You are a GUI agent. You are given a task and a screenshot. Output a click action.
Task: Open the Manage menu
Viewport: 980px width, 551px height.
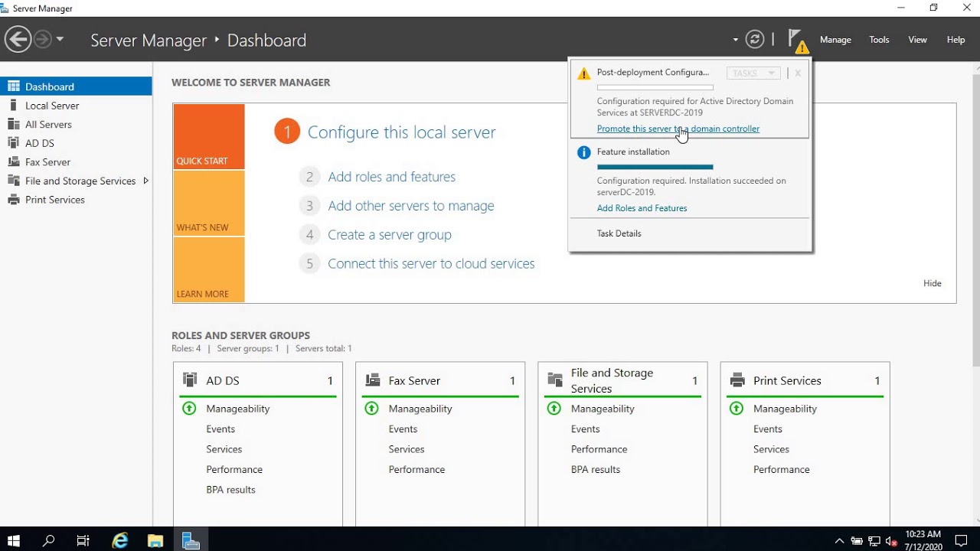click(x=835, y=40)
